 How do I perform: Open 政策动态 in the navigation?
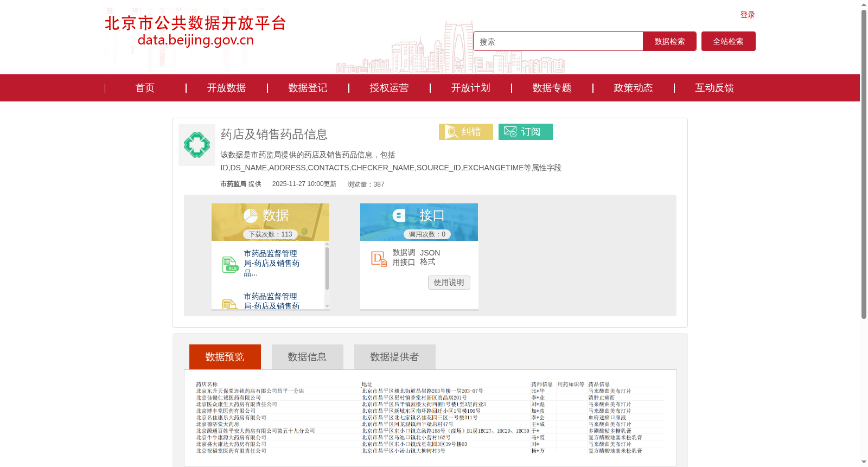tap(633, 88)
